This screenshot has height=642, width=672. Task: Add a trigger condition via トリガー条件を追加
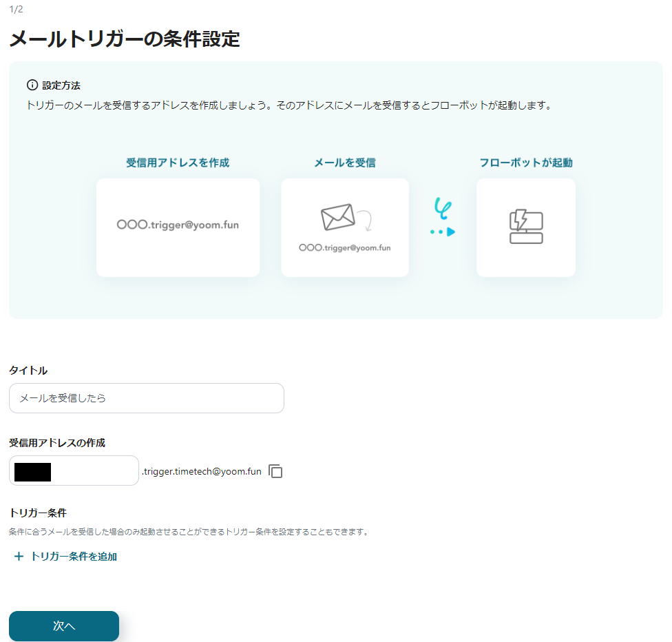coord(65,556)
